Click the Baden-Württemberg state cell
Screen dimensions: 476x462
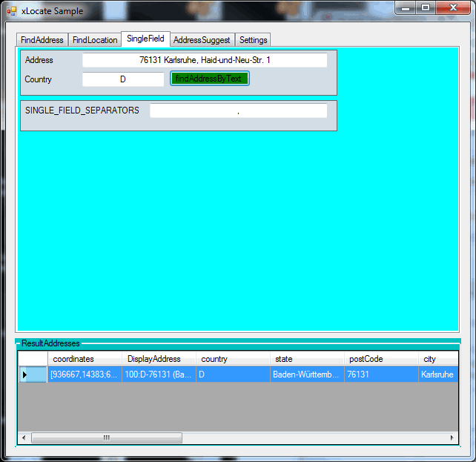[307, 374]
